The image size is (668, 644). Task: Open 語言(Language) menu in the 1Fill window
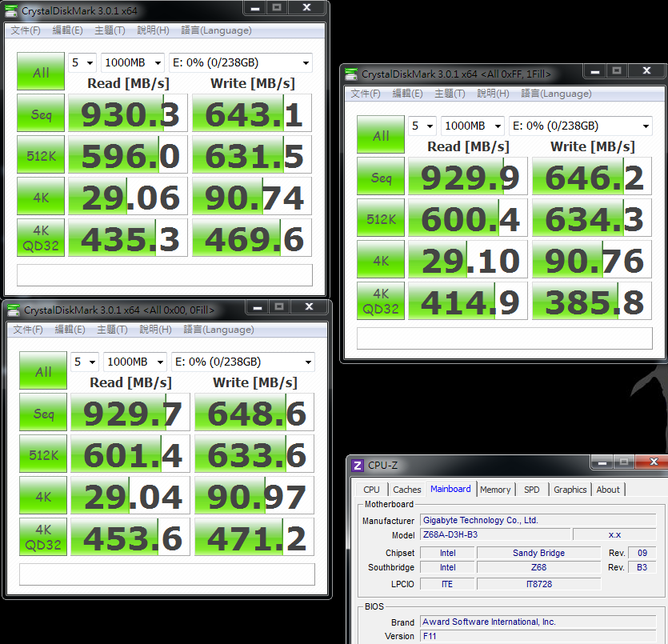pos(556,94)
